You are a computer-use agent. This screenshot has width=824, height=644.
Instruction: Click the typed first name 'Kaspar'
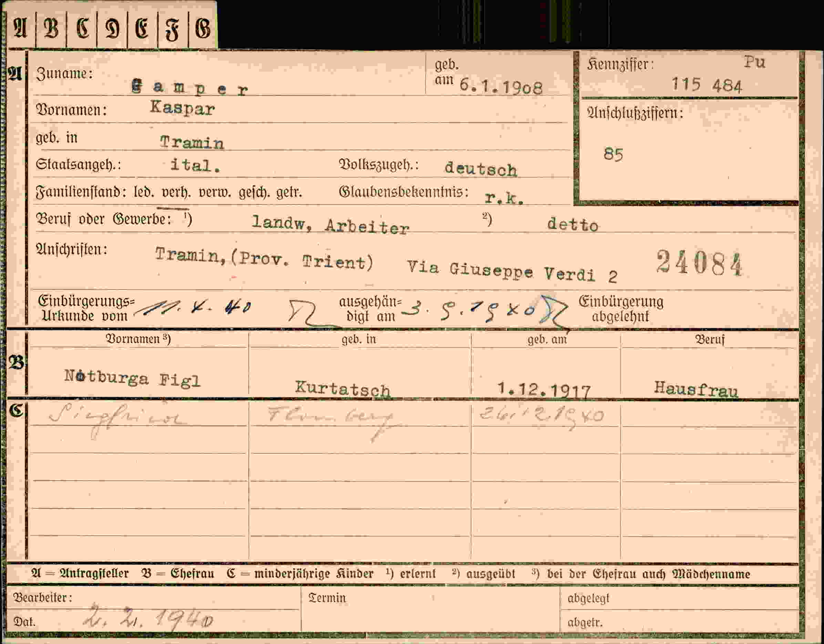pyautogui.click(x=182, y=108)
